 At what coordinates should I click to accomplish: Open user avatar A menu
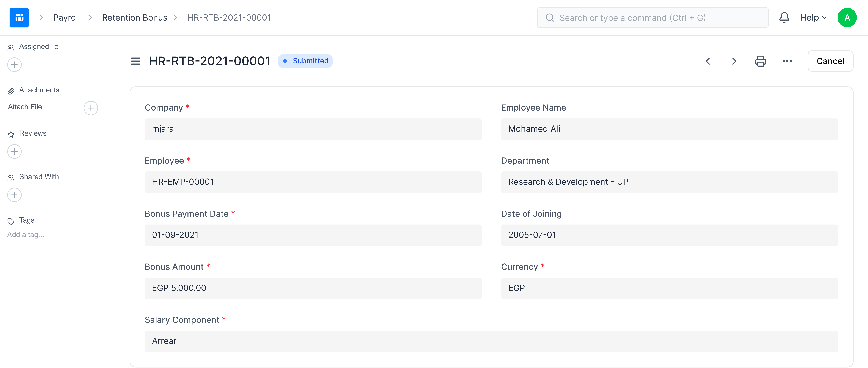[847, 17]
